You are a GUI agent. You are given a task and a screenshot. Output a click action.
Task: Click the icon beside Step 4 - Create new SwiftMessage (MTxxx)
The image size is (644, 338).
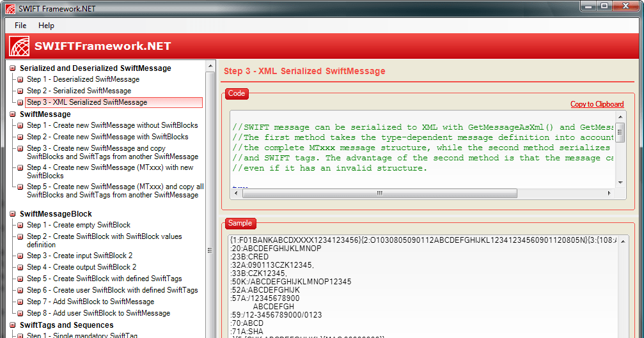click(20, 168)
